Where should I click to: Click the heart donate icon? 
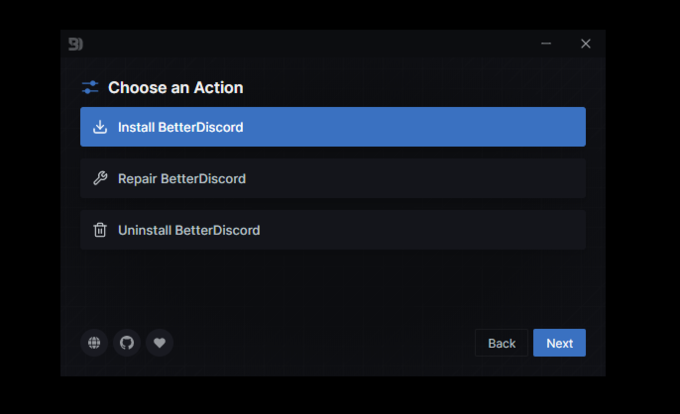160,342
